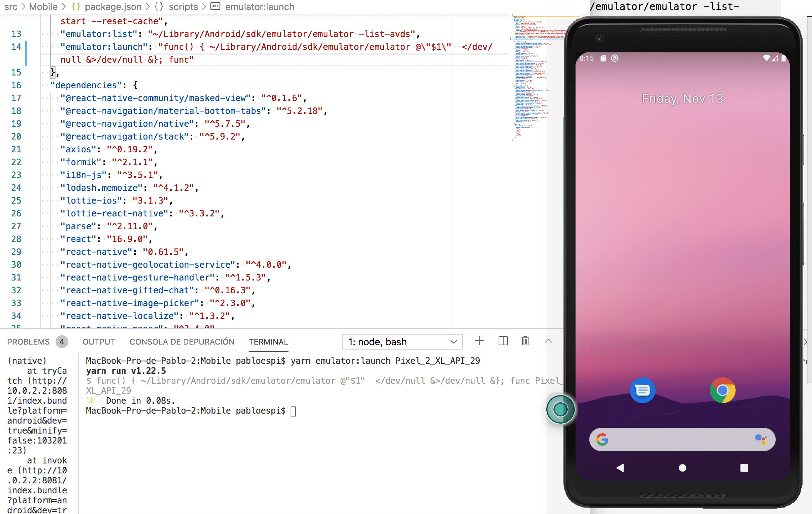Launch Chrome on the emulator

(x=722, y=390)
